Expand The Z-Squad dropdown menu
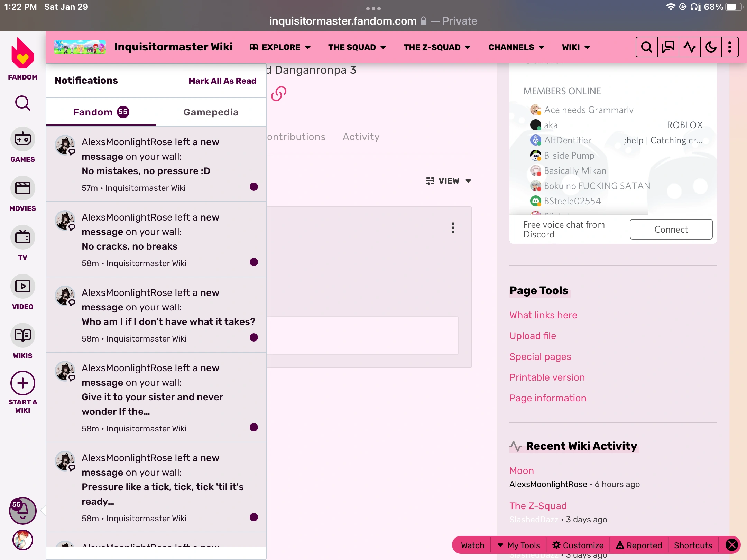 437,47
